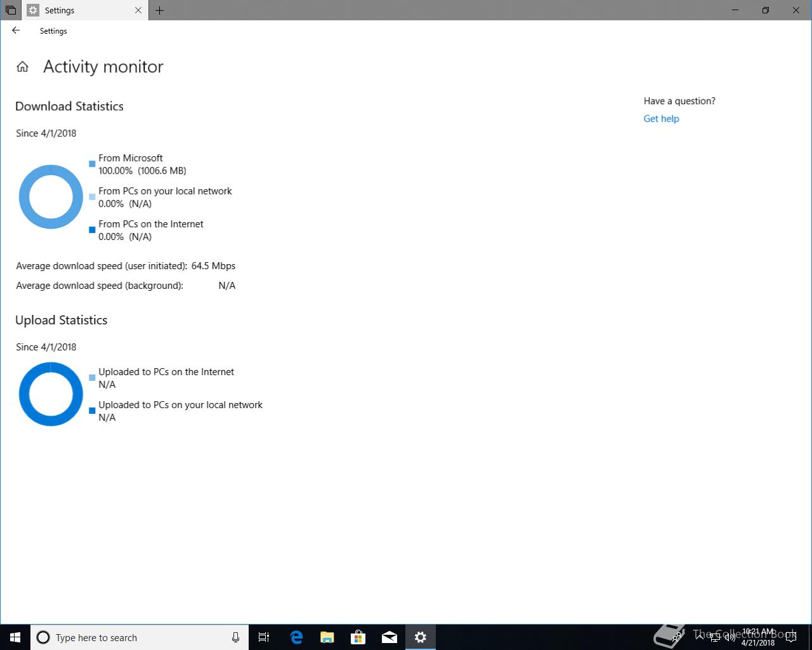Click the From PCs on the Internet legend square
812x650 pixels.
coord(92,230)
